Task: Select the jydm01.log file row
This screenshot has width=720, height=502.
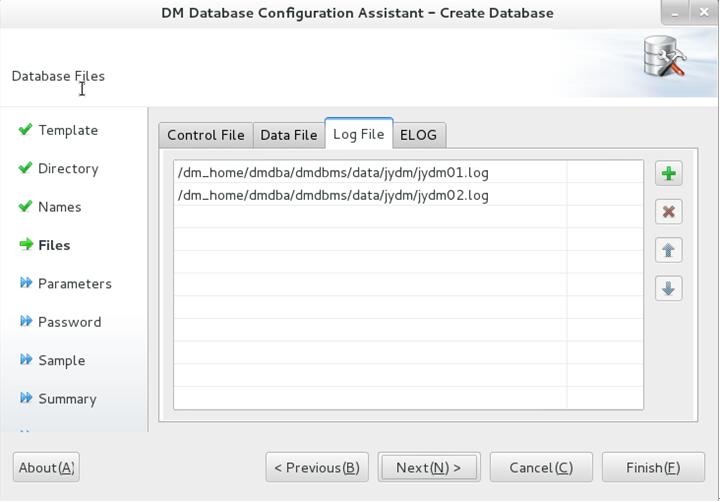Action: point(408,173)
